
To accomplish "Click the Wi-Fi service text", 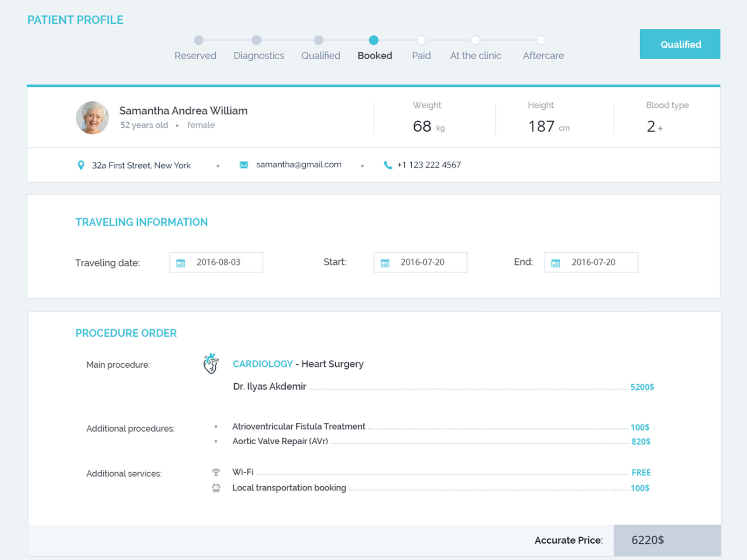I will [x=243, y=472].
